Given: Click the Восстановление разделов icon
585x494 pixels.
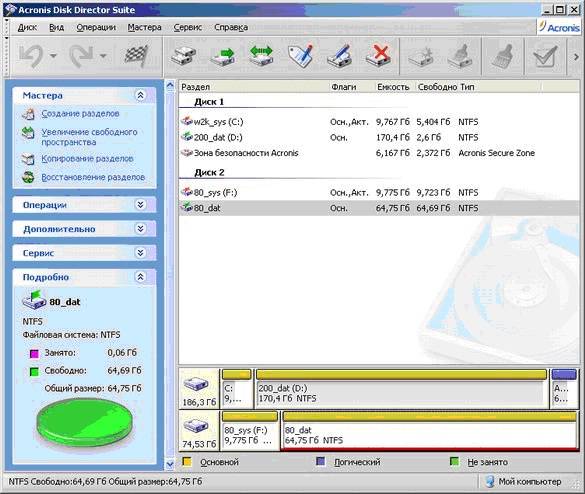Looking at the screenshot, I should (x=28, y=177).
